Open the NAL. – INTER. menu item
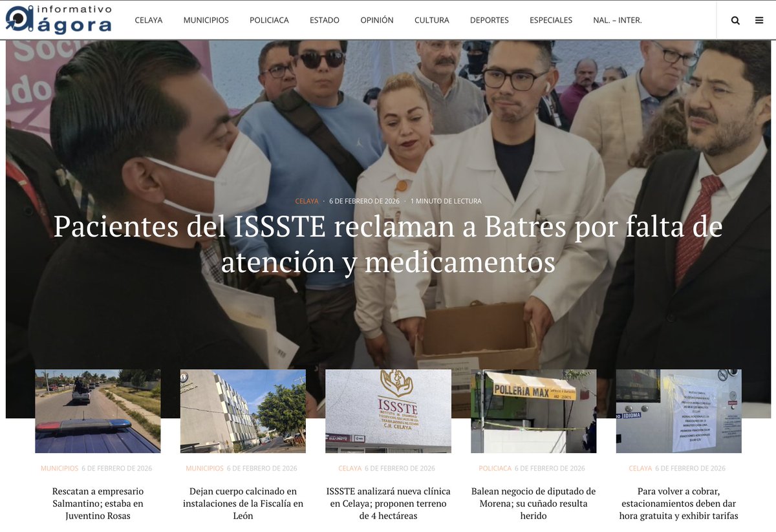The width and height of the screenshot is (776, 532). 617,20
